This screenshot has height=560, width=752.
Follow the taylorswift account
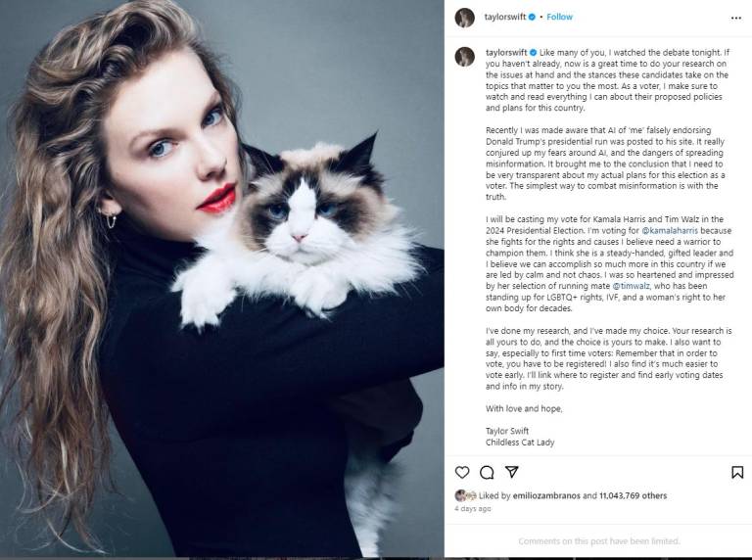559,17
